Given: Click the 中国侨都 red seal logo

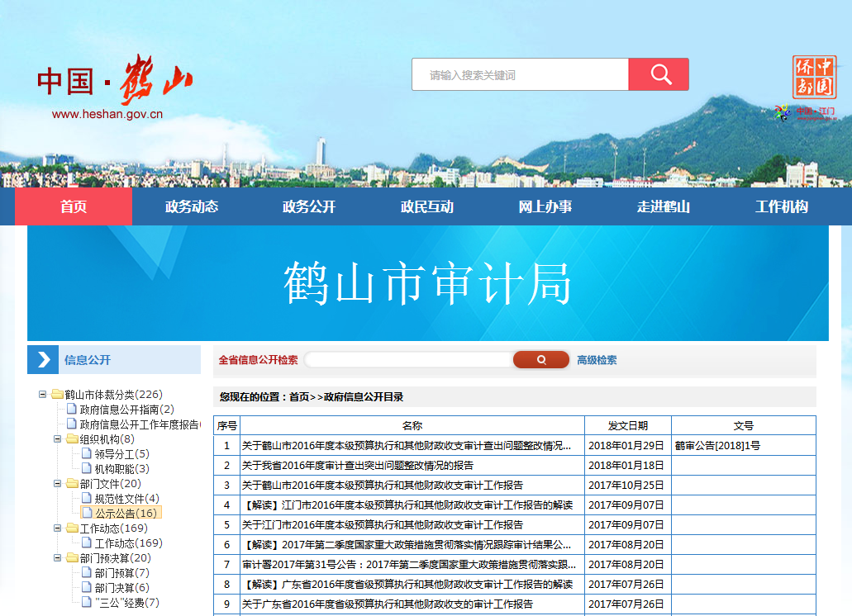Looking at the screenshot, I should (813, 78).
